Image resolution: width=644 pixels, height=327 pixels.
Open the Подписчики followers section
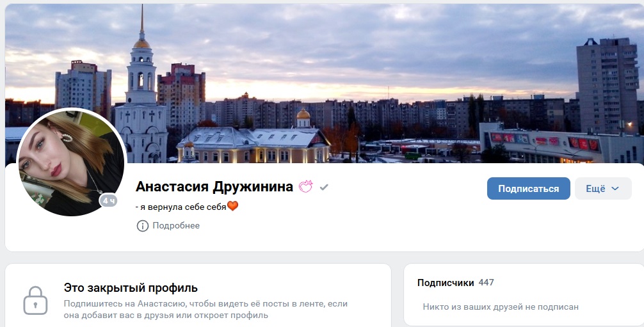coord(445,283)
